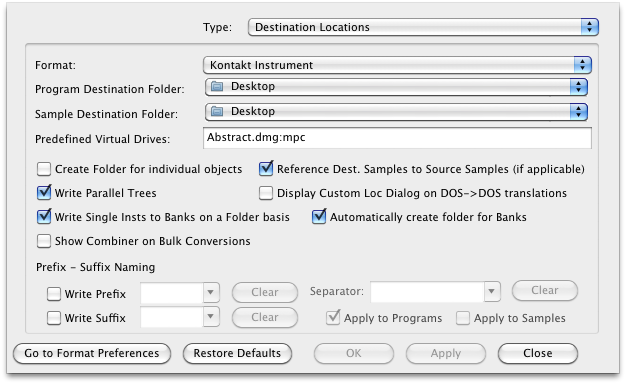This screenshot has width=626, height=384.
Task: Click the Restore Defaults button
Action: (237, 353)
